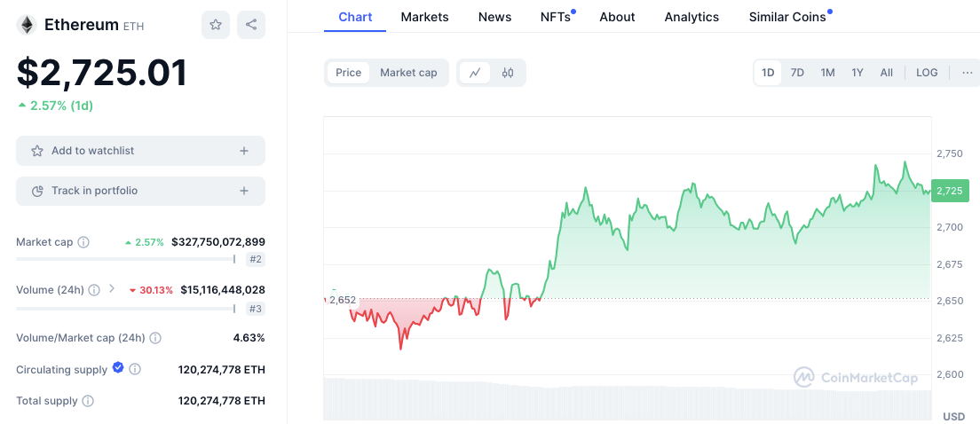Toggle the chart to Price view

348,73
